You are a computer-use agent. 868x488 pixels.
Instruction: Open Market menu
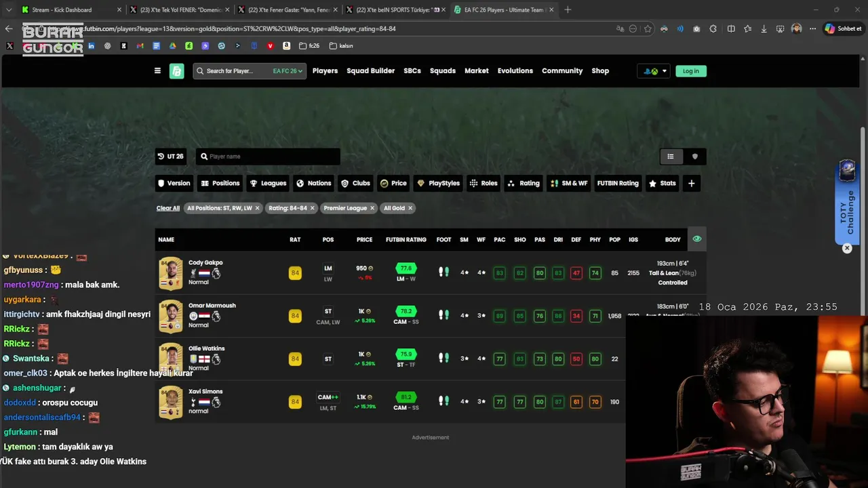point(476,70)
